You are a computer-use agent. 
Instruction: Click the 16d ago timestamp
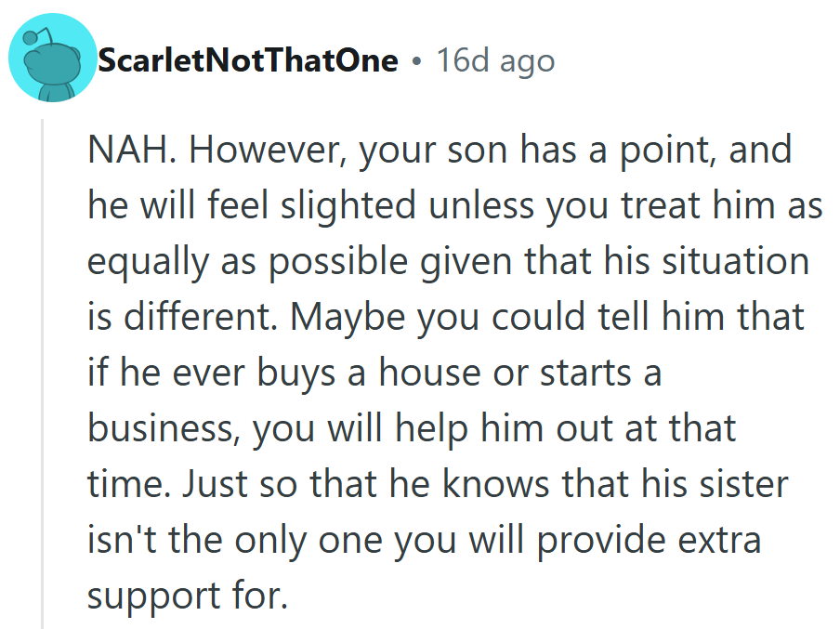pyautogui.click(x=495, y=61)
